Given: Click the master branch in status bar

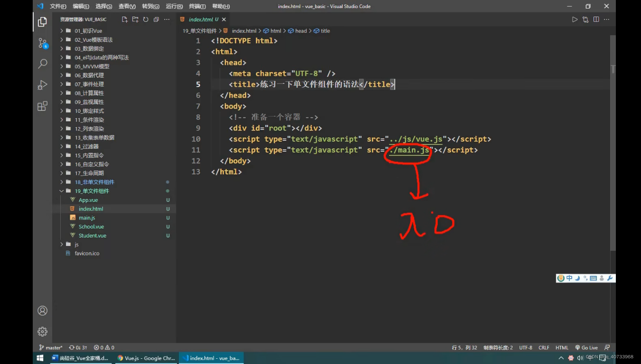Looking at the screenshot, I should 51,347.
